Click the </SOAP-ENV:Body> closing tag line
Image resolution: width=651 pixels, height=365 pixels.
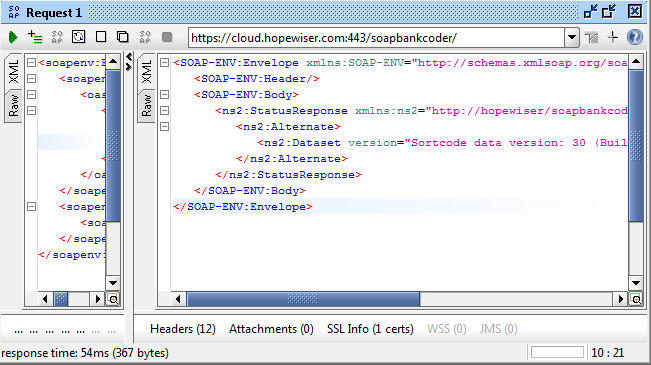click(x=250, y=191)
